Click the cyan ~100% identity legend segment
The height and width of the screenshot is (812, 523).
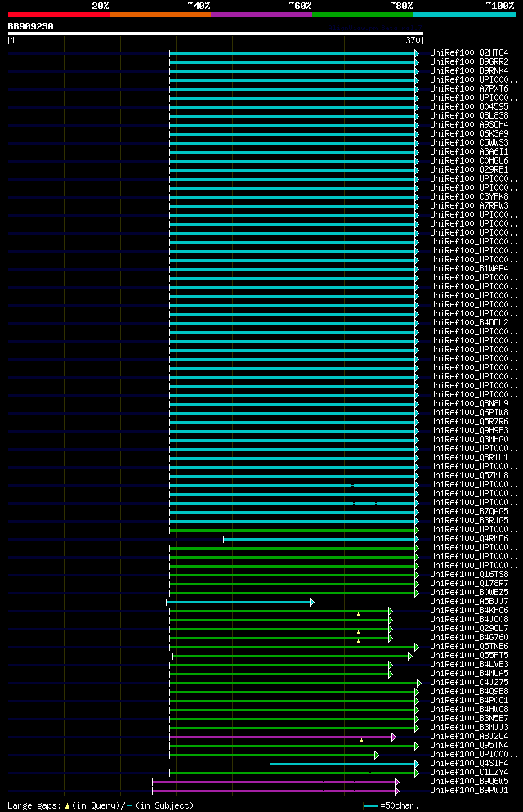point(464,15)
